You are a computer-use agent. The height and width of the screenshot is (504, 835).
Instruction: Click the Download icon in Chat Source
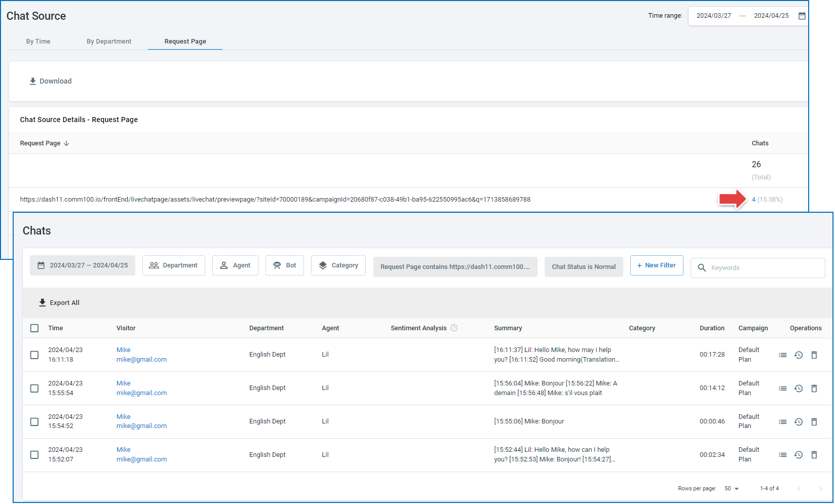point(33,81)
